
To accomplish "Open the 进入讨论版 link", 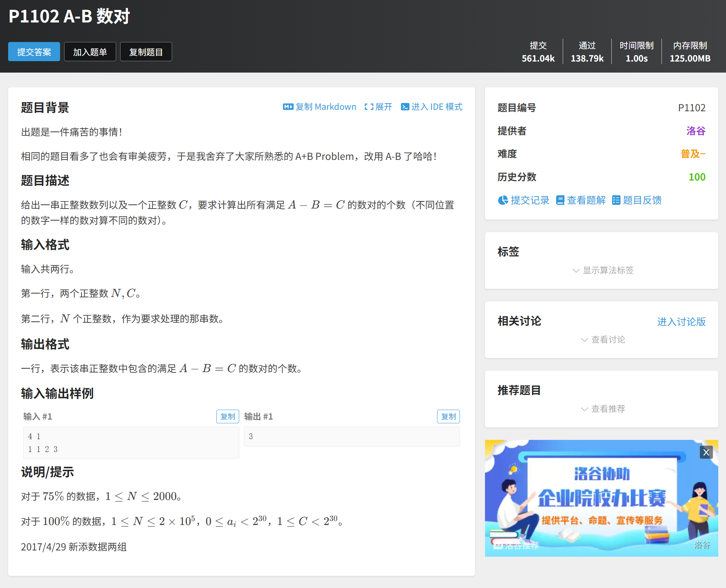I will 681,322.
